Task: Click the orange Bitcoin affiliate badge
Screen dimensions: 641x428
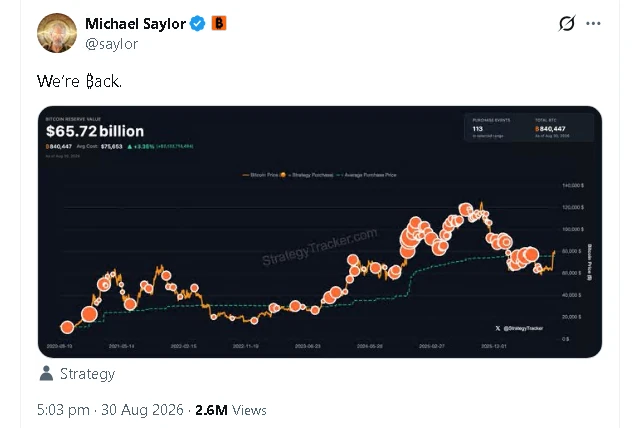Action: tap(219, 23)
